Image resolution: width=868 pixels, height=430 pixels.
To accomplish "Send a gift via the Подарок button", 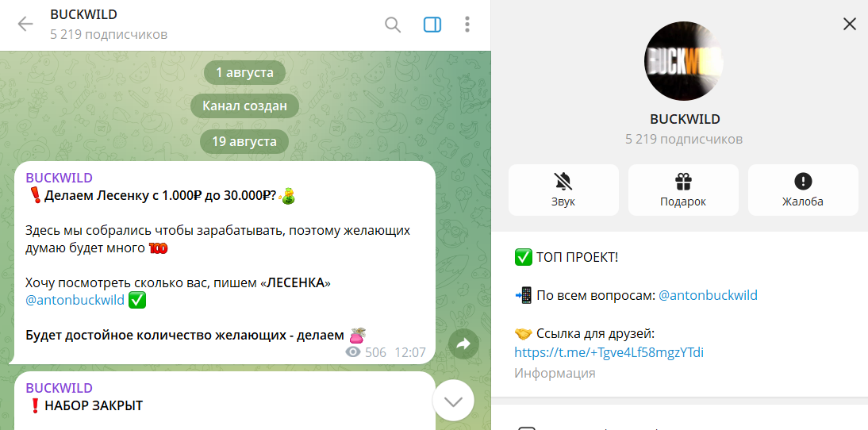I will click(683, 190).
